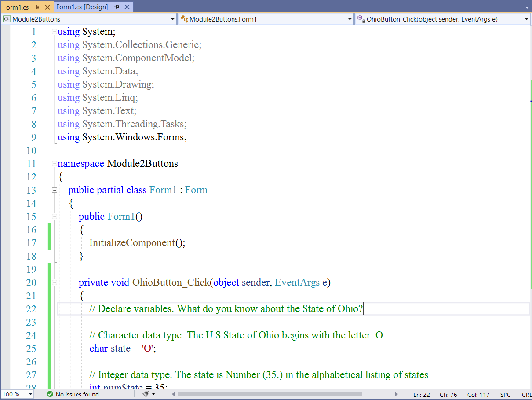
Task: Collapse the namespace Module2Buttons block
Action: pyautogui.click(x=54, y=164)
